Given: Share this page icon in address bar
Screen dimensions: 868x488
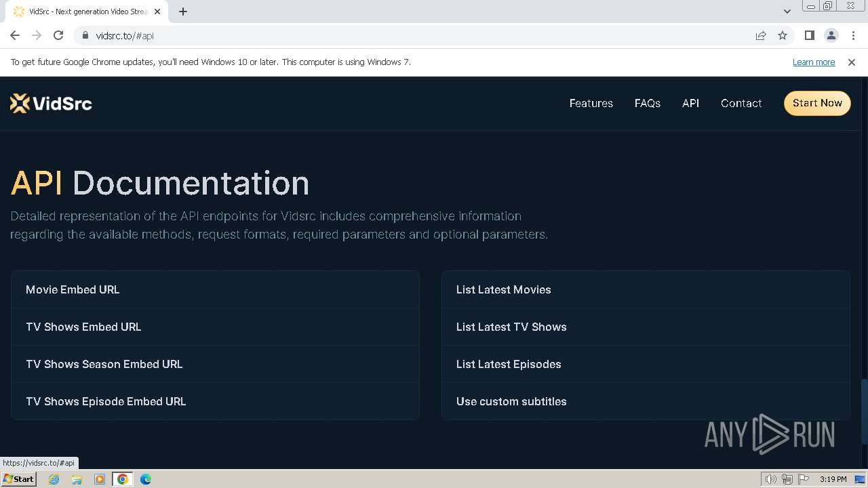Looking at the screenshot, I should pos(761,35).
